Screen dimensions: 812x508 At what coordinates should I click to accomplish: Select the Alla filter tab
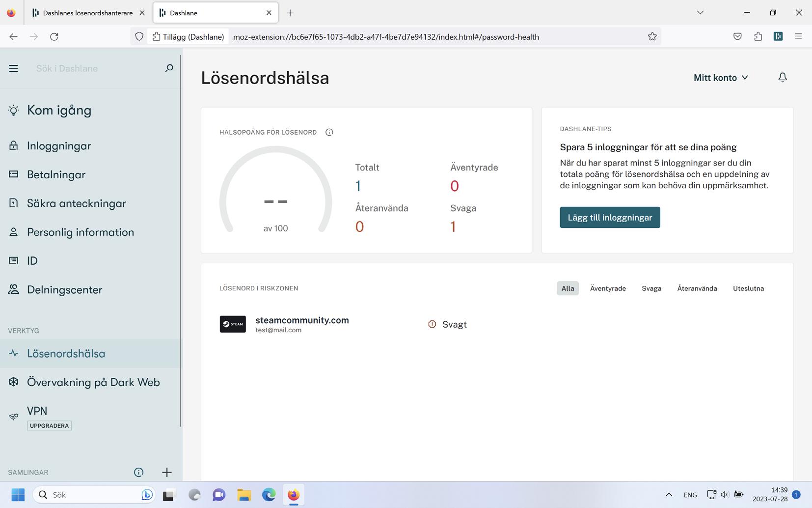(x=568, y=288)
